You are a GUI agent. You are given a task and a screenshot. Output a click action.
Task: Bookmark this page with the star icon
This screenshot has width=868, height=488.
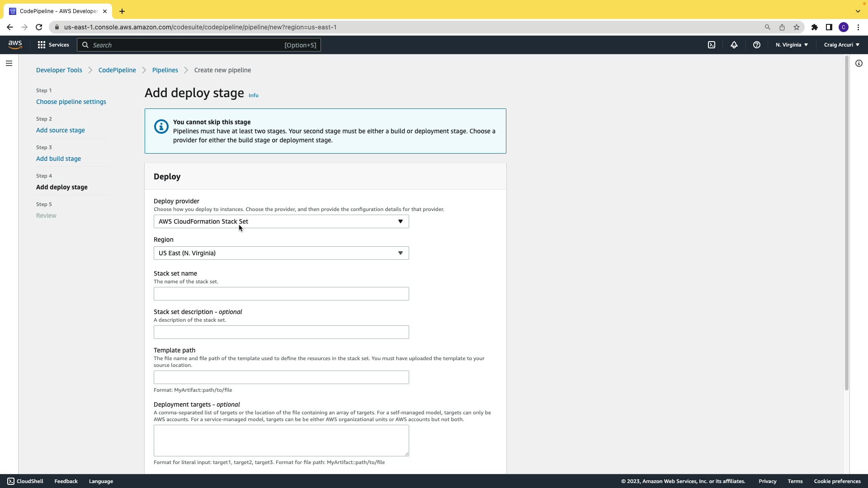(x=797, y=27)
